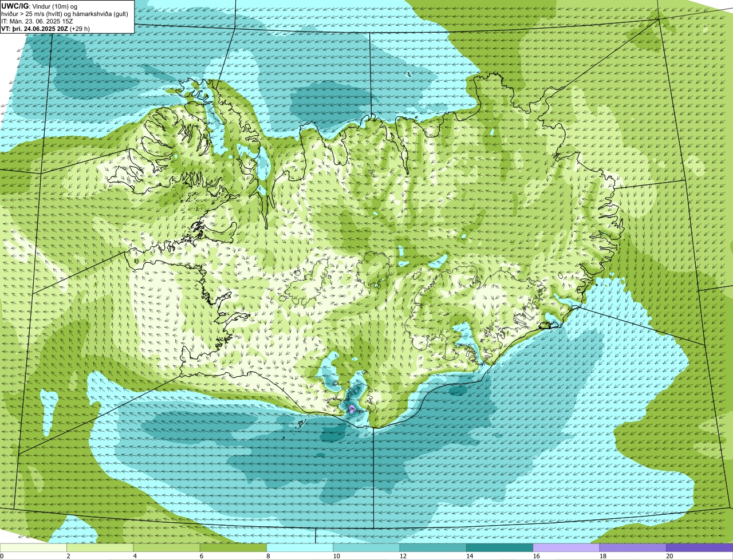The height and width of the screenshot is (560, 733).
Task: Pick the light green 4–6 m/s legend swatch
Action: click(x=167, y=547)
